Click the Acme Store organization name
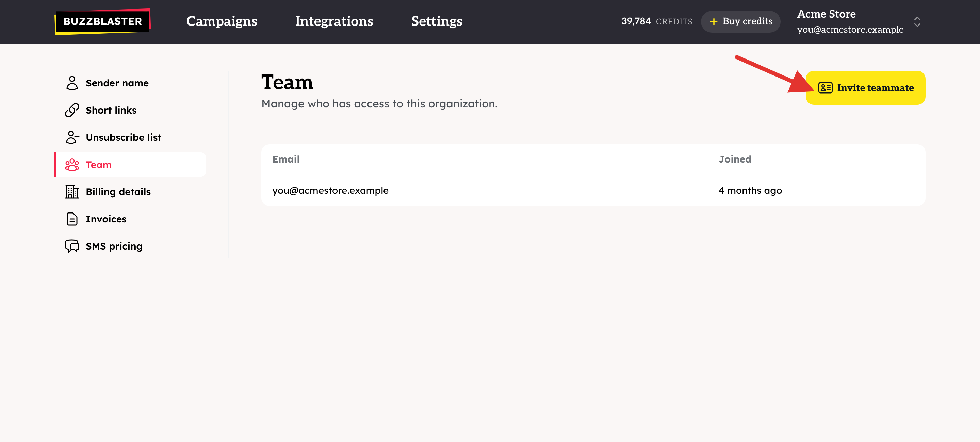This screenshot has width=980, height=442. point(826,14)
